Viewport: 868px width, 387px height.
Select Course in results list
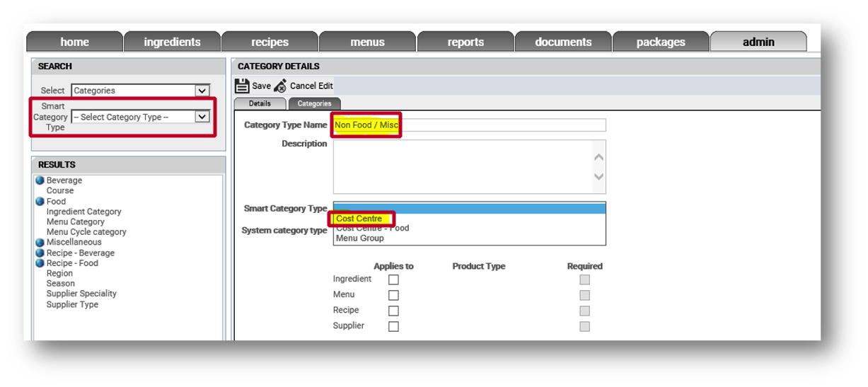(x=60, y=190)
